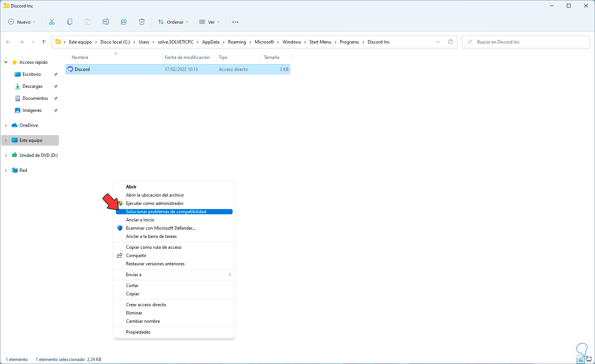
Task: Expand the OneDrive tree node
Action: tap(6, 125)
